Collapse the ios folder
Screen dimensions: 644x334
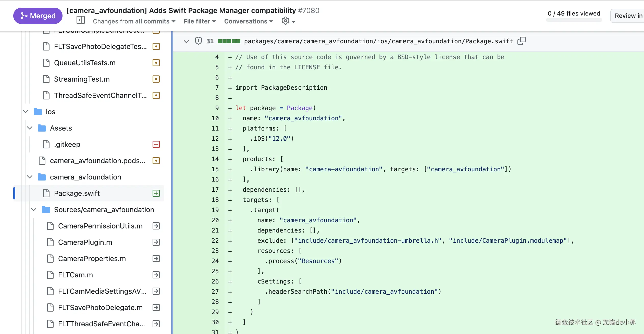26,112
